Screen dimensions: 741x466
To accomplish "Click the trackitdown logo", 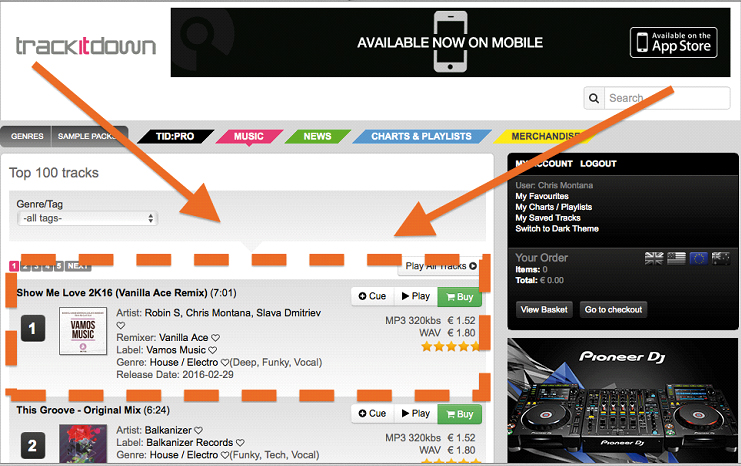I will (86, 46).
